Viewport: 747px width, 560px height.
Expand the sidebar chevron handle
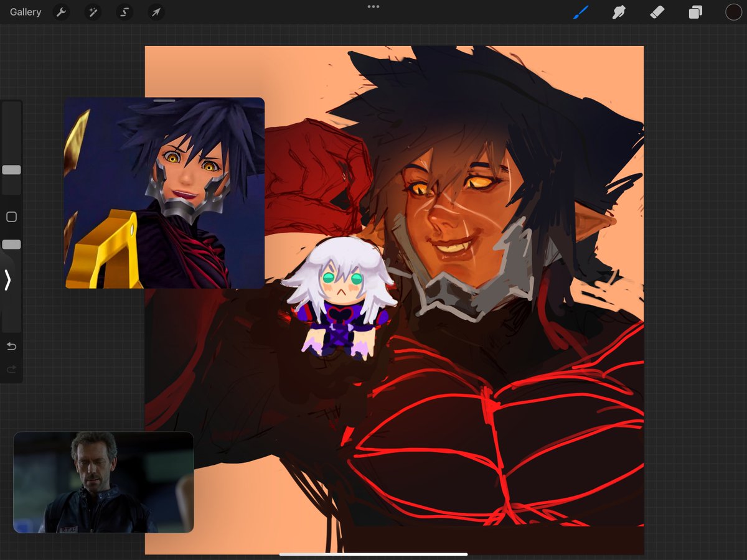(x=7, y=280)
